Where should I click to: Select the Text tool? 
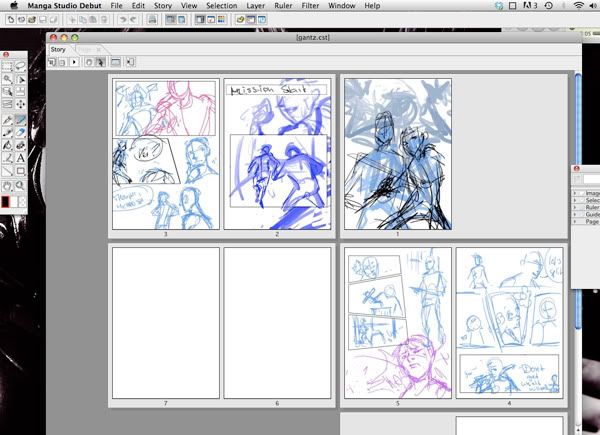(x=20, y=157)
